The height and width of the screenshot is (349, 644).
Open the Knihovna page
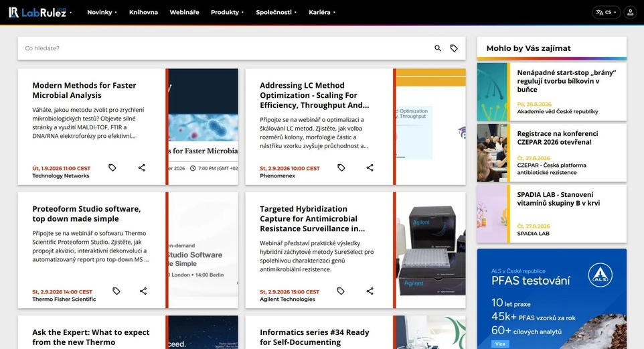143,12
